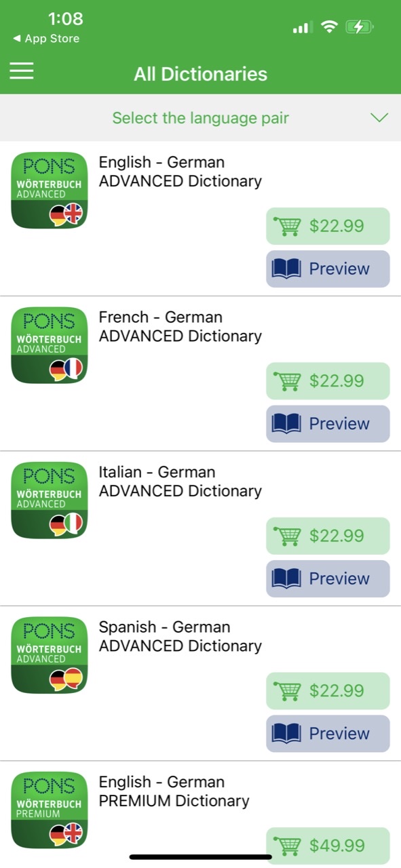Image resolution: width=401 pixels, height=868 pixels.
Task: Buy English - German ADVANCED for $22.99
Action: point(328,226)
